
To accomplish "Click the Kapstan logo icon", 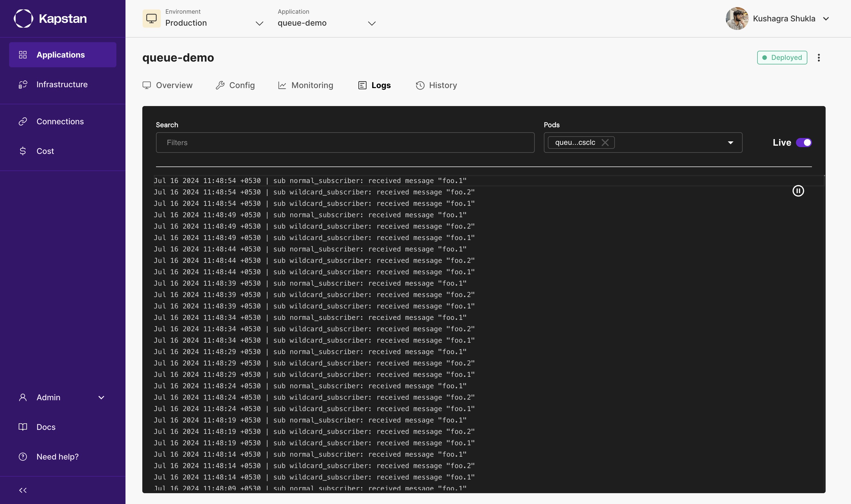I will pos(22,18).
